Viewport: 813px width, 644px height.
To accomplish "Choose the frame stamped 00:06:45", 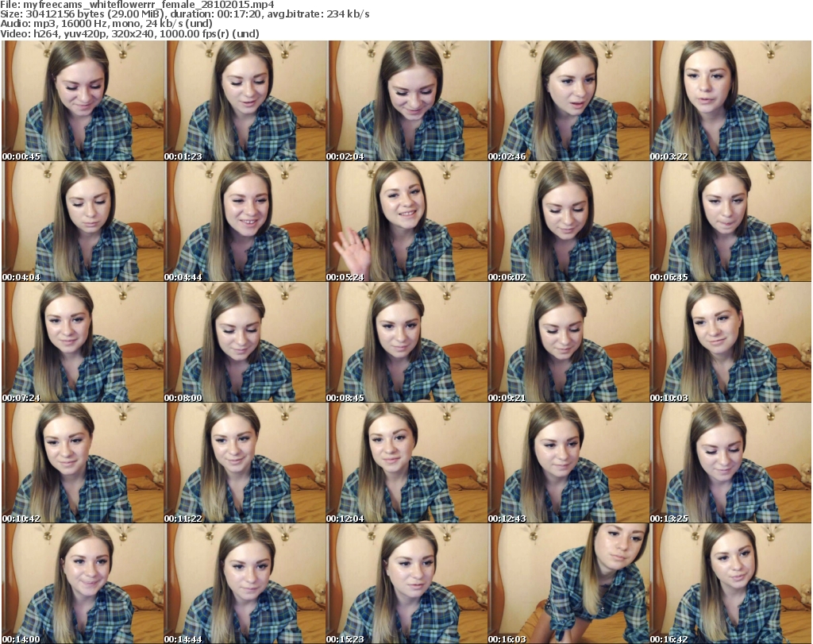I will point(731,222).
